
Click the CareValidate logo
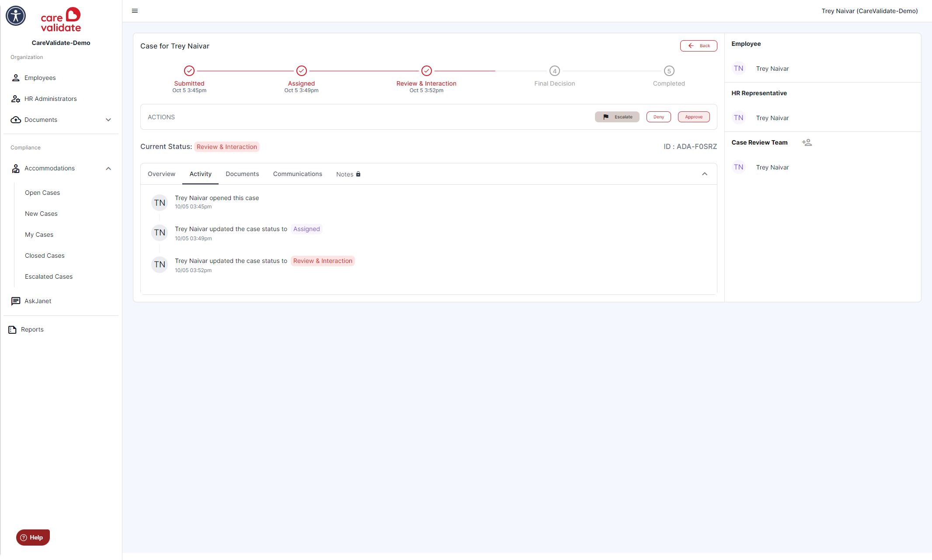tap(61, 20)
